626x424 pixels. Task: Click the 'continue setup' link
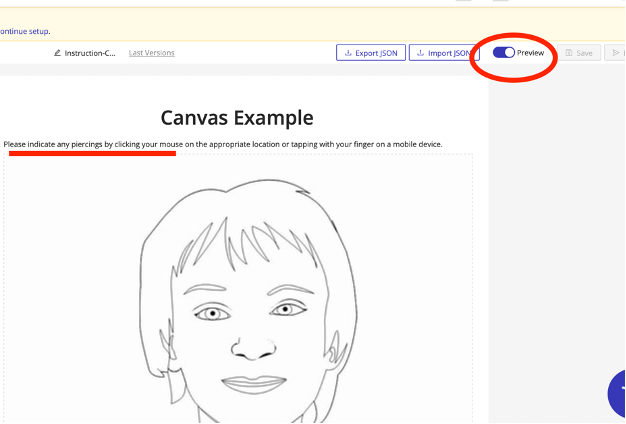click(x=24, y=31)
